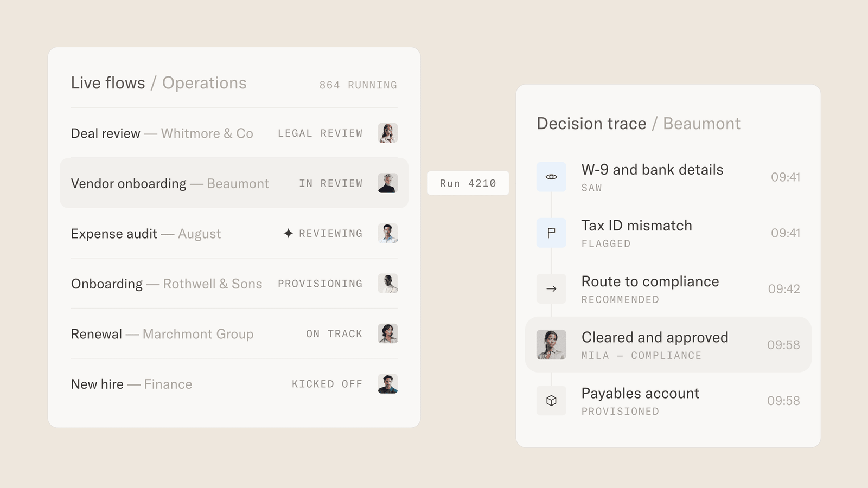Click the arrow icon for Route to compliance
Viewport: 868px width, 488px height.
pyautogui.click(x=551, y=288)
